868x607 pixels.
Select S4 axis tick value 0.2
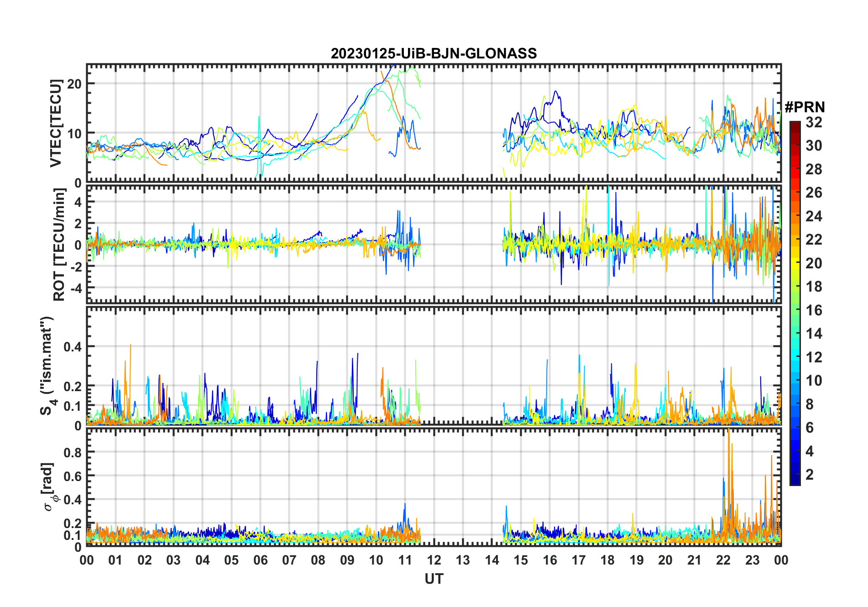point(73,386)
